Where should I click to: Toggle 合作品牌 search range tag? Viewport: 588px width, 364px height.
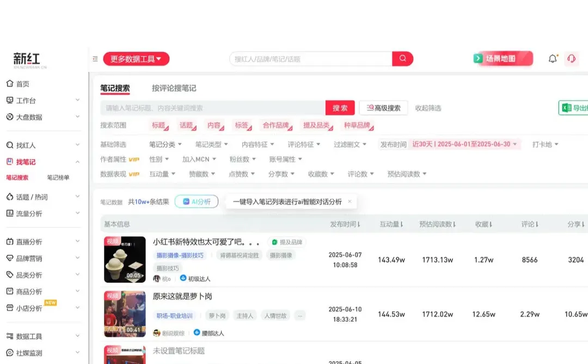(277, 125)
